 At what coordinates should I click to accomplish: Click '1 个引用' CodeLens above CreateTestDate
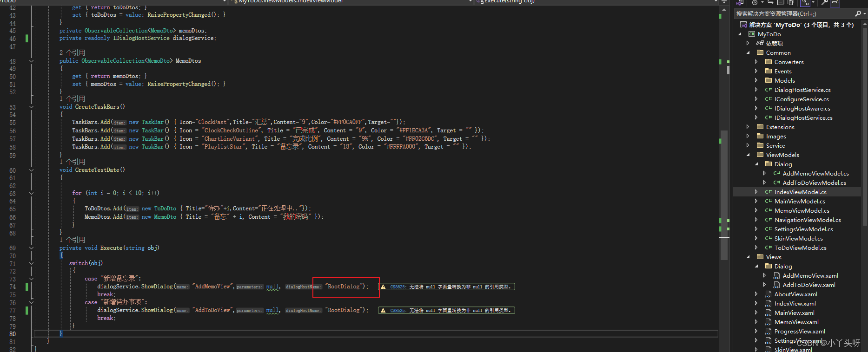coord(72,162)
